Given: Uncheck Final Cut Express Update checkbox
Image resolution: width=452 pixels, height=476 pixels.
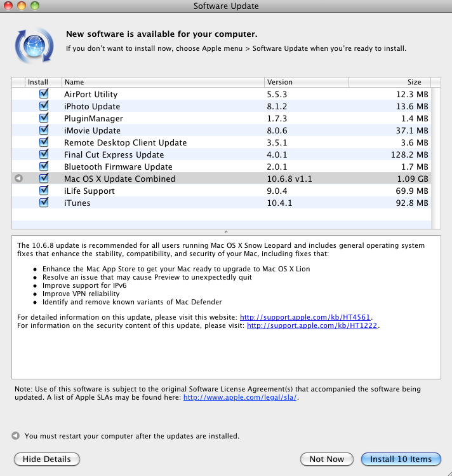Looking at the screenshot, I should point(44,154).
